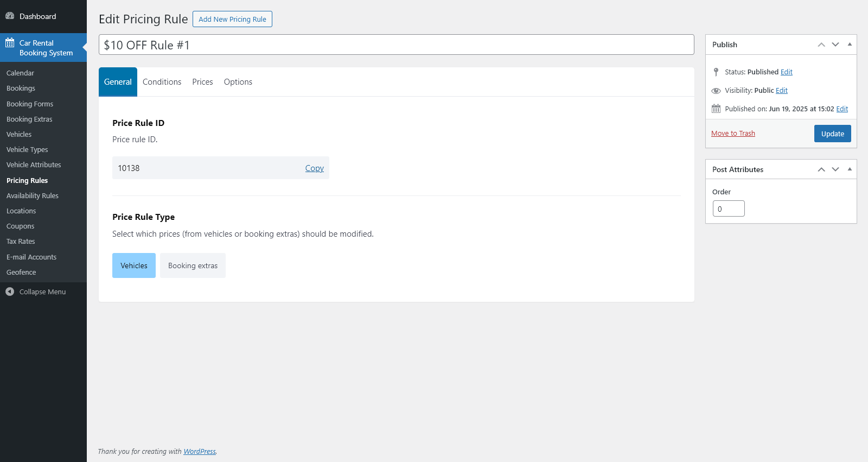868x462 pixels.
Task: Toggle the Publish panel collapse triangle
Action: pyautogui.click(x=850, y=45)
